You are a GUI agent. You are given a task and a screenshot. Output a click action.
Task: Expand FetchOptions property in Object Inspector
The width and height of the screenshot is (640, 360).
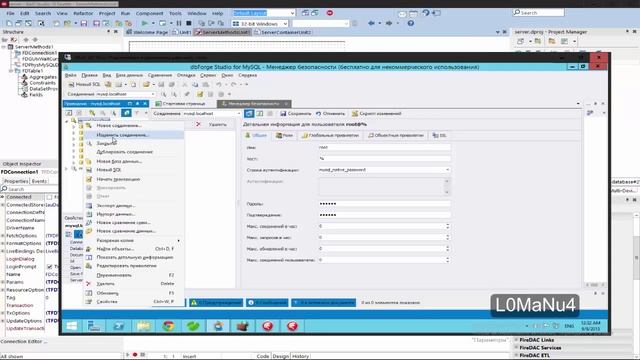pyautogui.click(x=3, y=236)
